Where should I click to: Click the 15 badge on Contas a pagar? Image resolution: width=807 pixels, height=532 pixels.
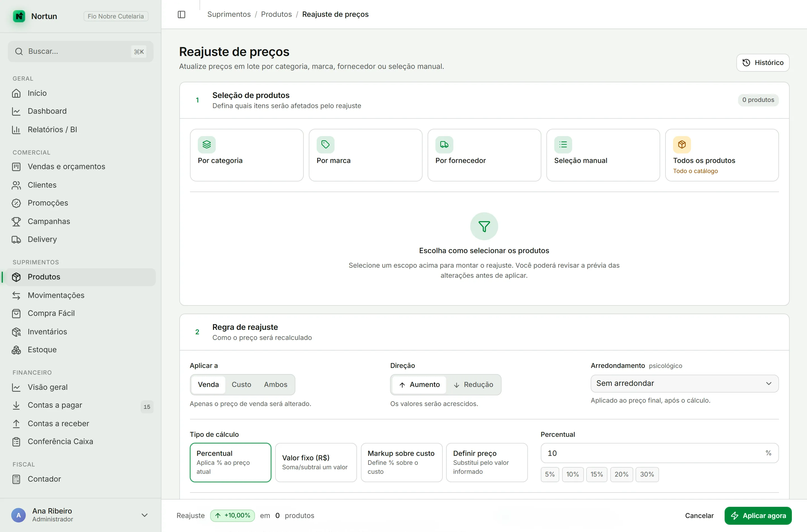coord(147,407)
